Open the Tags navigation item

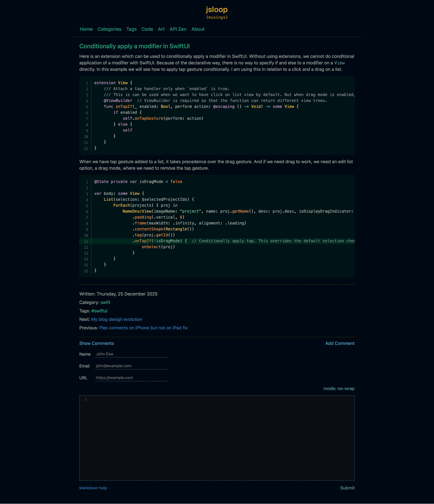[x=131, y=29]
